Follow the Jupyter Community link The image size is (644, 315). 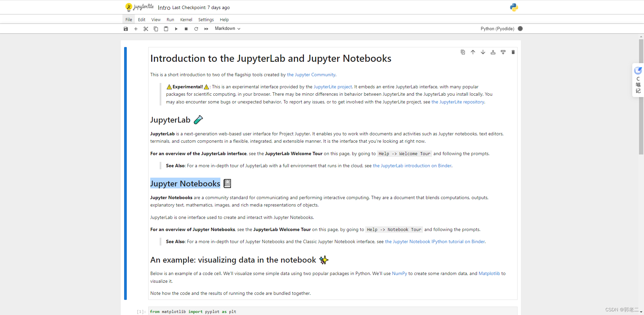[311, 75]
